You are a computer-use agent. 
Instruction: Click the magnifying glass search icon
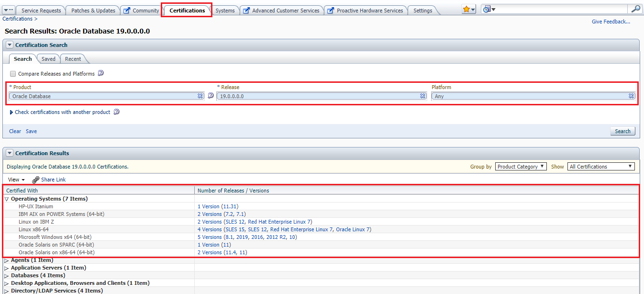[635, 9]
